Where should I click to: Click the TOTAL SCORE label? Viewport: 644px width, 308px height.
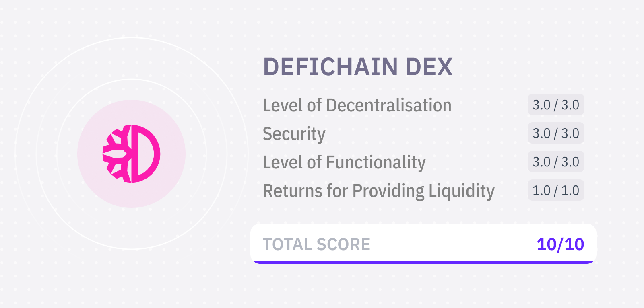click(316, 244)
